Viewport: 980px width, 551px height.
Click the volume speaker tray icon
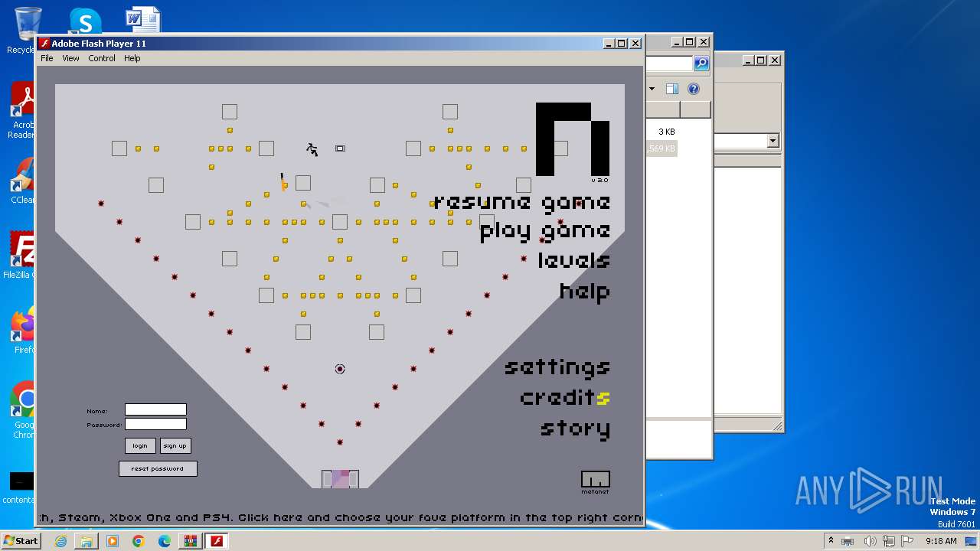pyautogui.click(x=870, y=541)
